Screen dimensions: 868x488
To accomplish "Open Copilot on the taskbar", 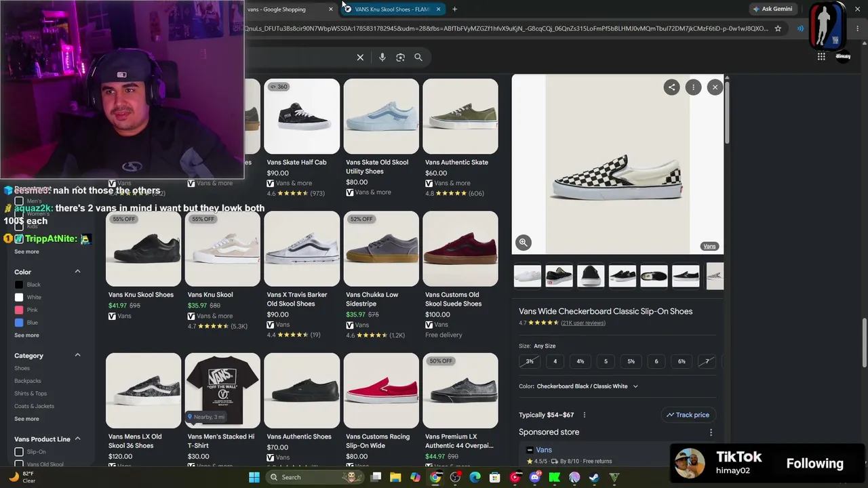I will pyautogui.click(x=415, y=477).
